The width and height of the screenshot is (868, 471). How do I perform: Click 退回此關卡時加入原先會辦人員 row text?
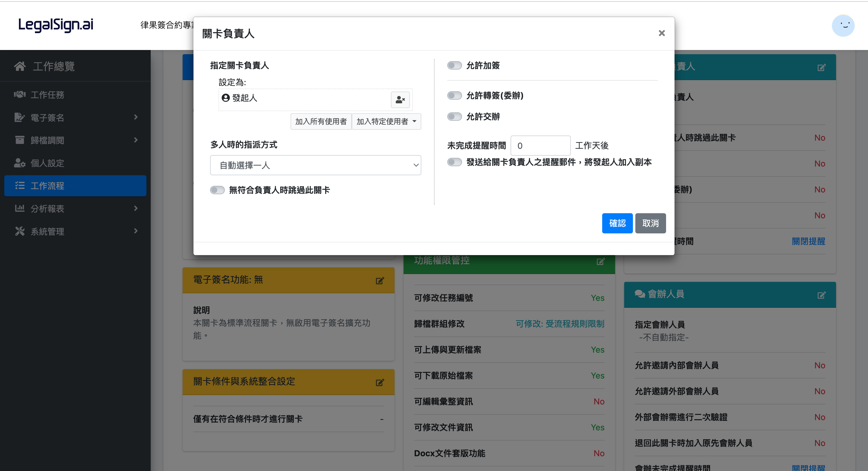(x=693, y=443)
